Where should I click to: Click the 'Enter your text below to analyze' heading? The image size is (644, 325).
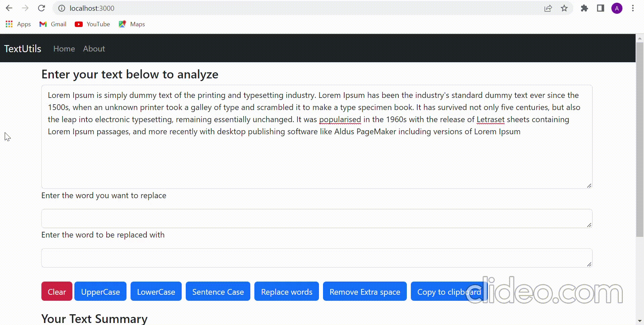(x=130, y=74)
